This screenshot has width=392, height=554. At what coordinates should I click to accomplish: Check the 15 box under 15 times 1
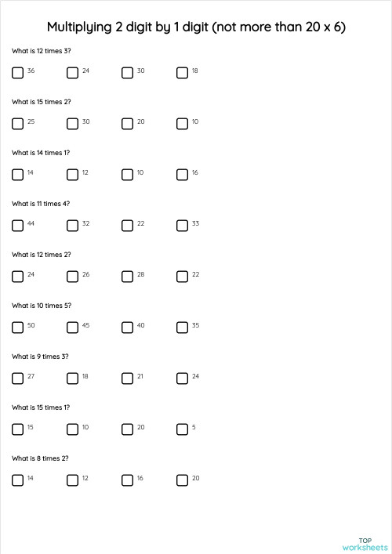[x=17, y=429]
